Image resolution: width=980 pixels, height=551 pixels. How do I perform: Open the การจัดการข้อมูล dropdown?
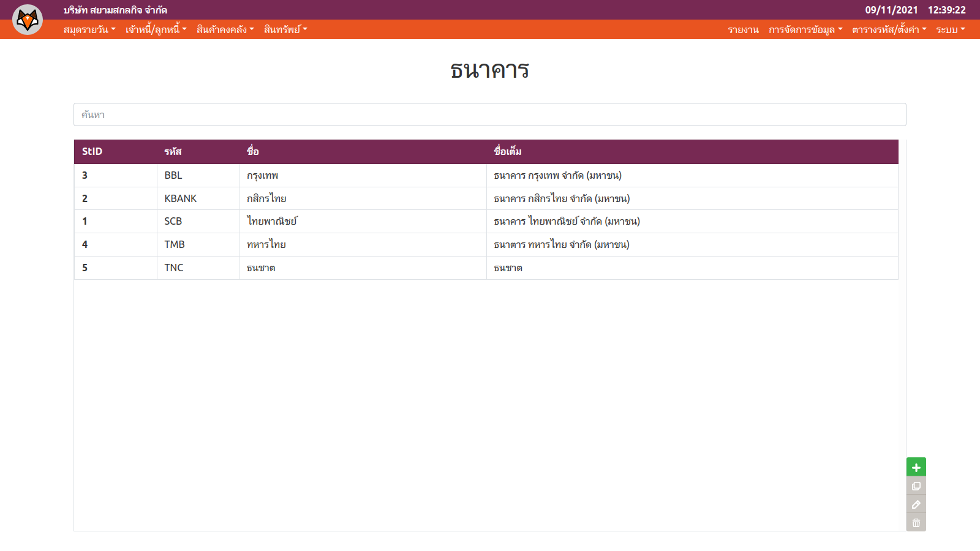[x=805, y=29]
